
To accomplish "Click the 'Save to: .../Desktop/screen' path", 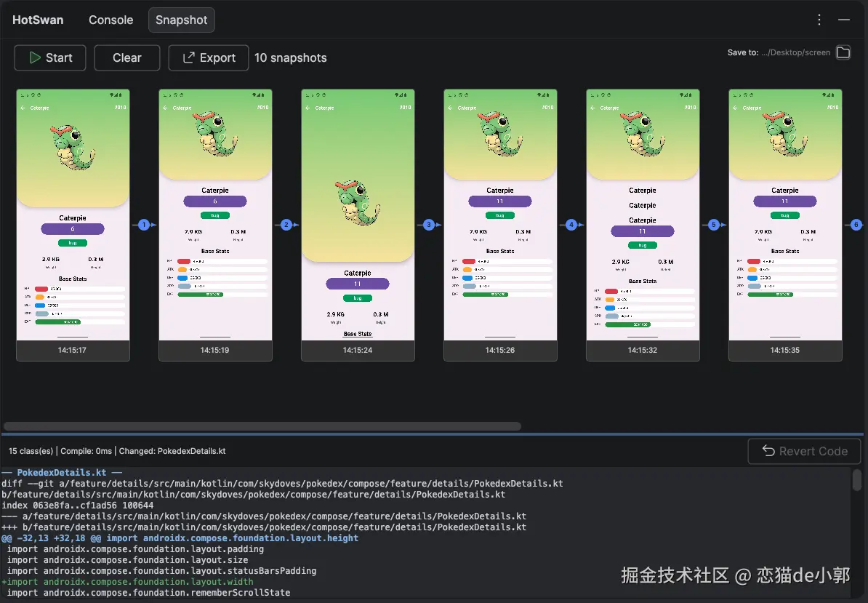I will [x=779, y=52].
